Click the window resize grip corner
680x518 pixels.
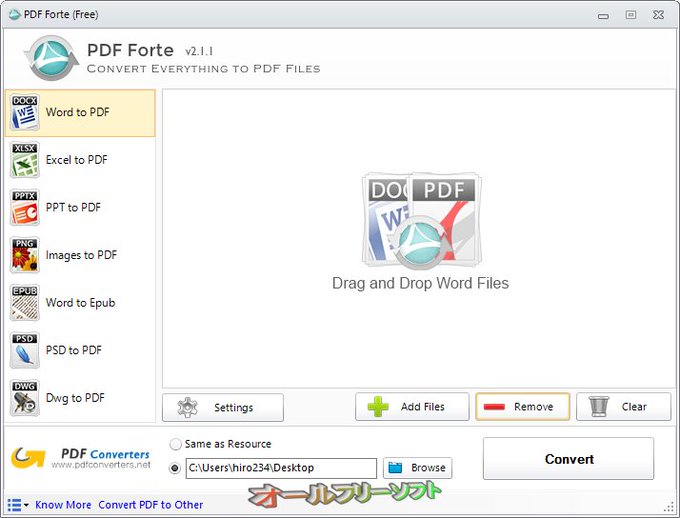coord(668,506)
